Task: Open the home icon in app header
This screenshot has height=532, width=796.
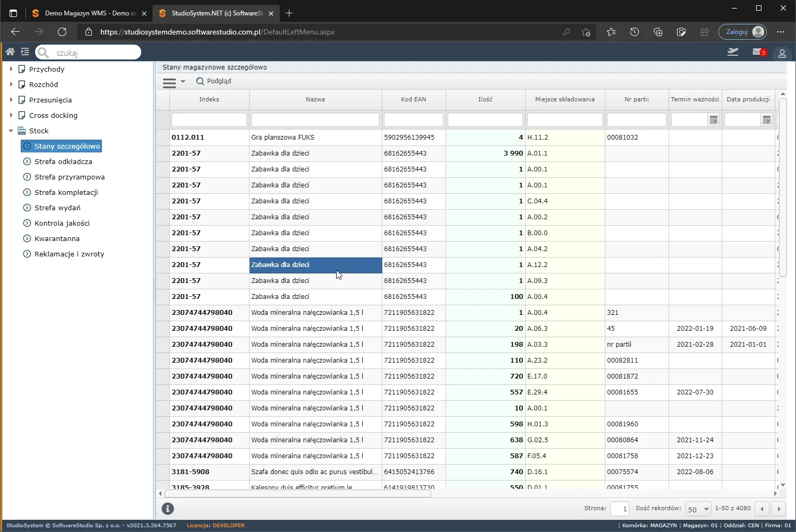Action: pos(10,52)
